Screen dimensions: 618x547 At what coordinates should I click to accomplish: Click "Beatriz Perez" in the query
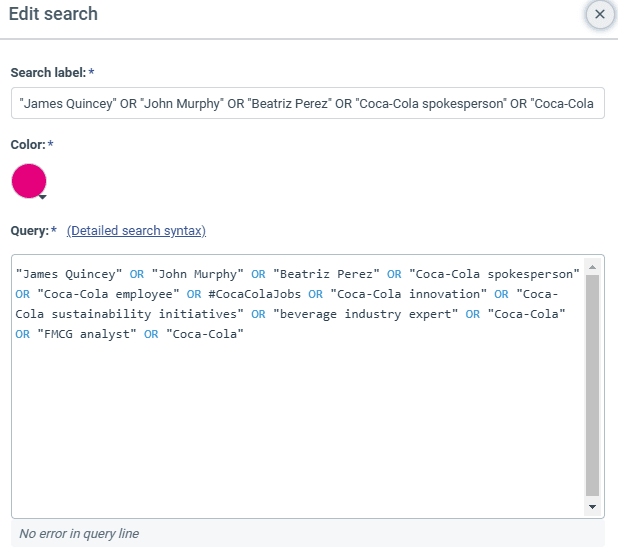coord(326,274)
